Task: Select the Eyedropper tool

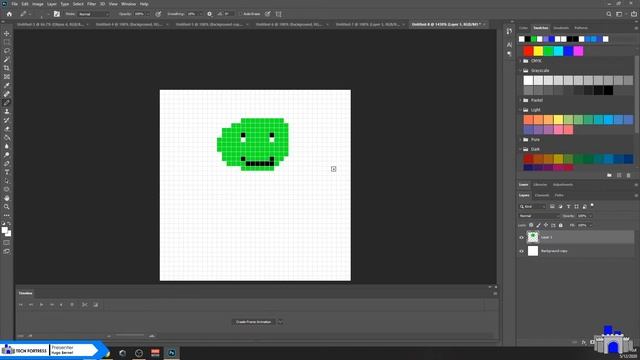Action: point(7,85)
